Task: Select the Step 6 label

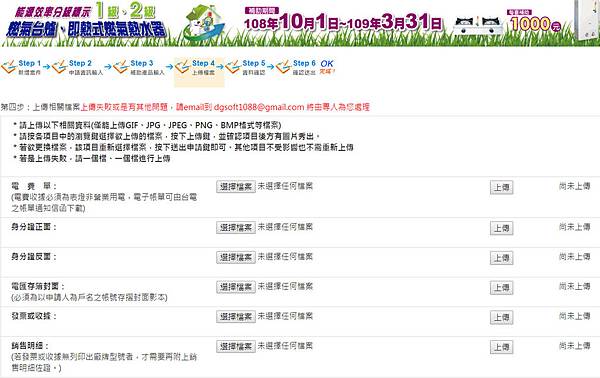Action: click(x=304, y=63)
